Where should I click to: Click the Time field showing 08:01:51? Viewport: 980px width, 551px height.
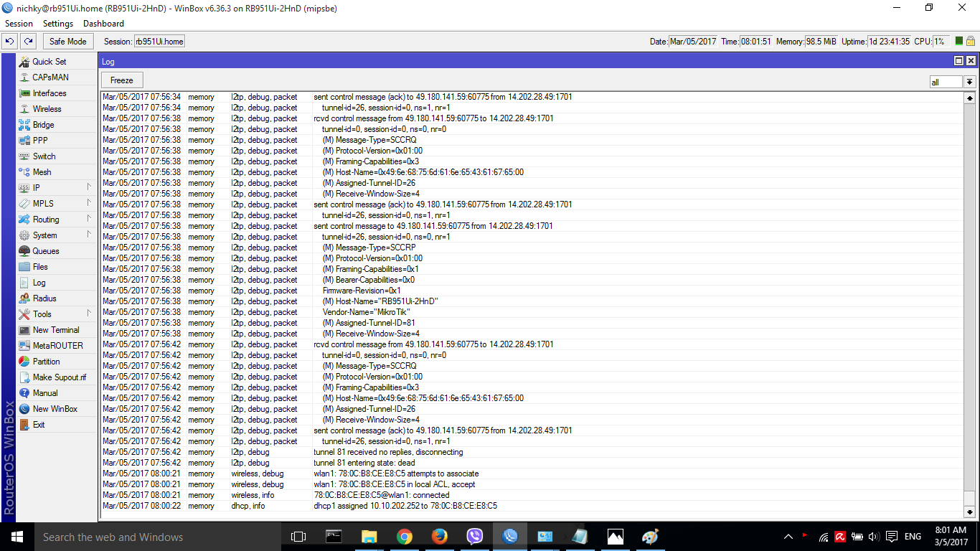coord(756,42)
